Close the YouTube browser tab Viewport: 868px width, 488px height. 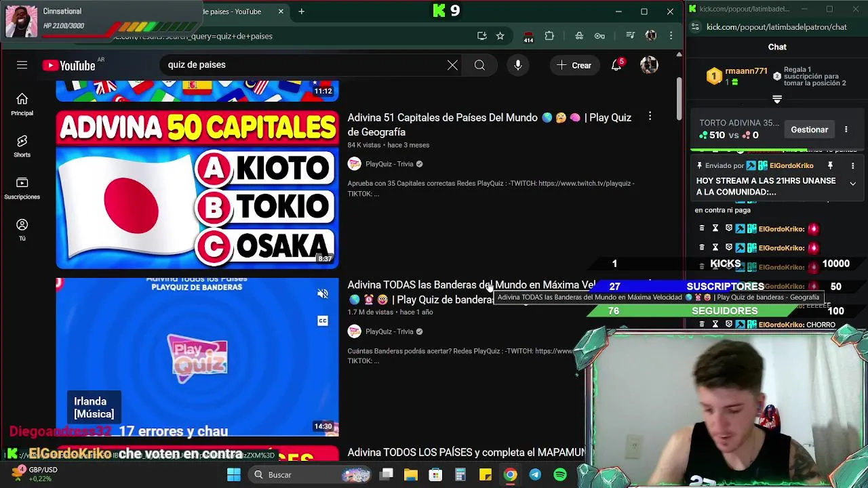coord(281,12)
